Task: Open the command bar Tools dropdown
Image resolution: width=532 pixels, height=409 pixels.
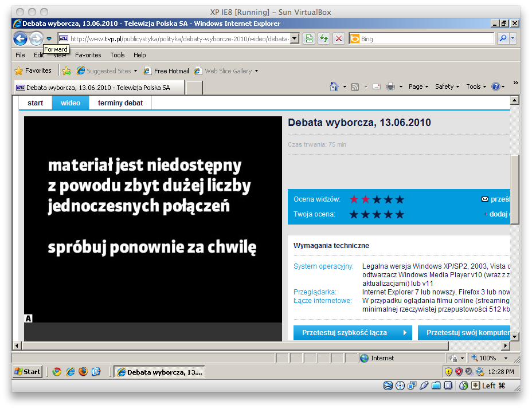Action: [x=476, y=86]
